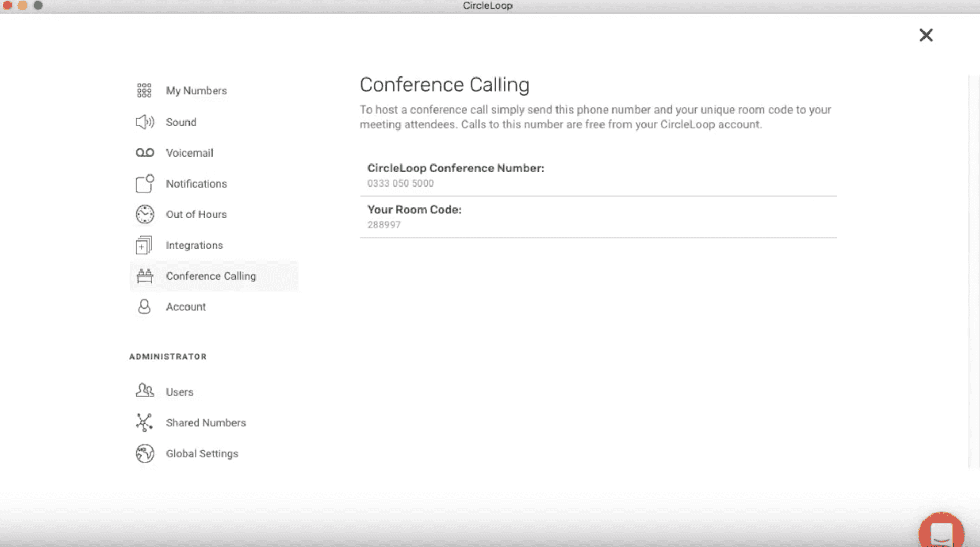The image size is (980, 547).
Task: Click the Voicemail tape icon
Action: pos(144,152)
